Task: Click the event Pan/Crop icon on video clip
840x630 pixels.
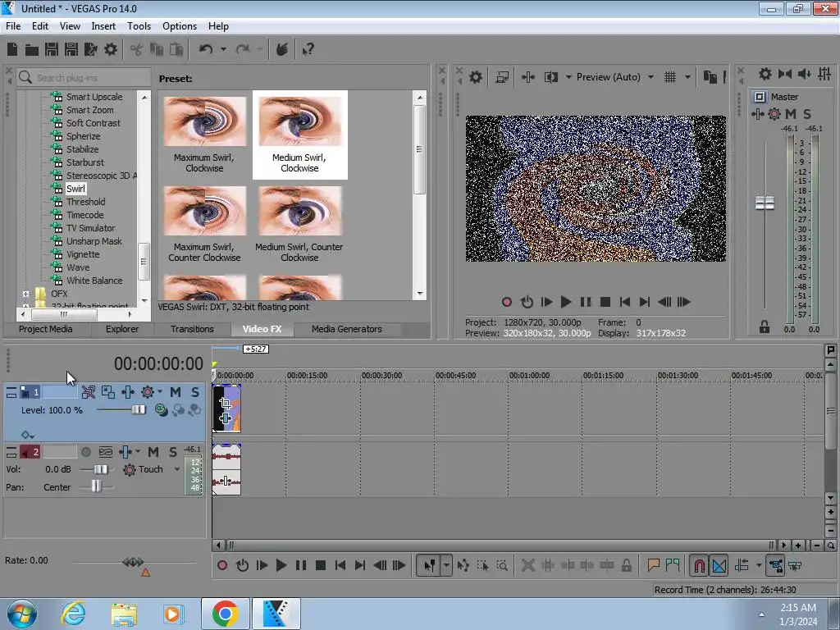Action: click(225, 404)
